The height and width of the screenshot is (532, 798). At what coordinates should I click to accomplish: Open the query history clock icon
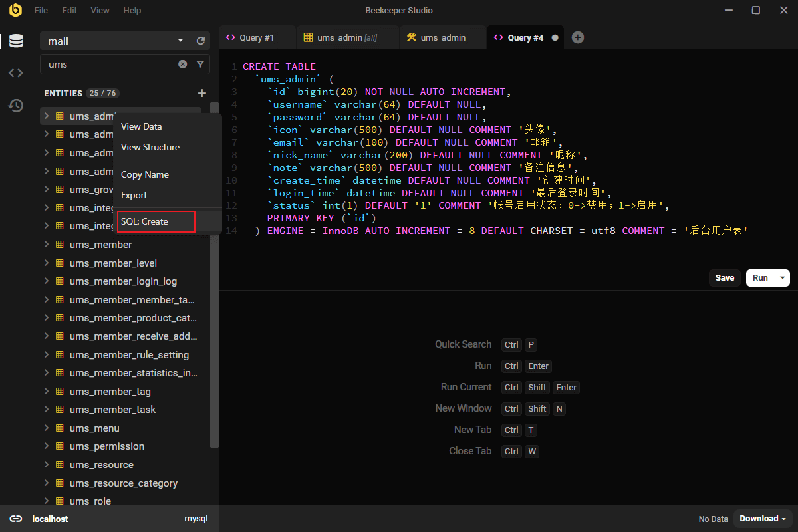point(16,106)
